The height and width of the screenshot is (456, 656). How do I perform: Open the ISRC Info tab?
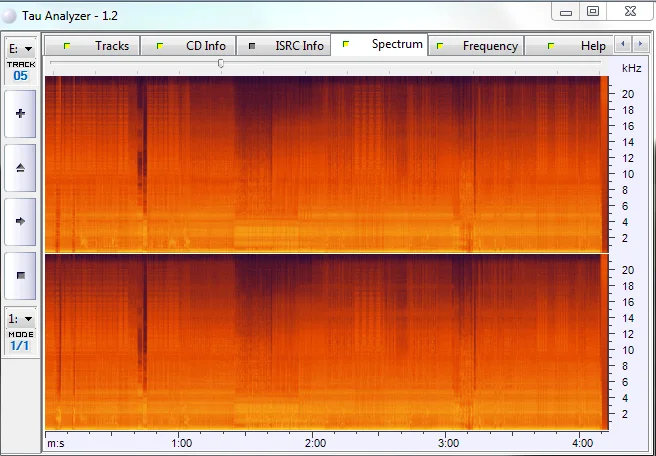tap(284, 46)
